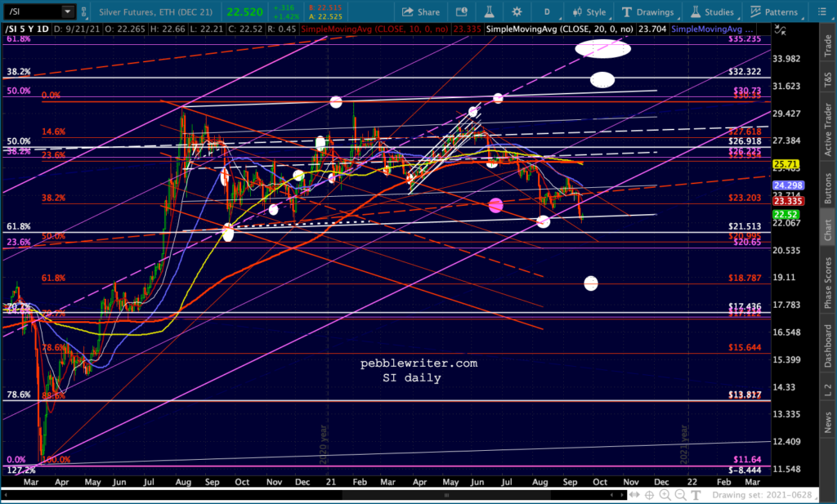Viewport: 837px width, 504px height.
Task: Click the $32.322 Fibonacci level label
Action: 744,71
